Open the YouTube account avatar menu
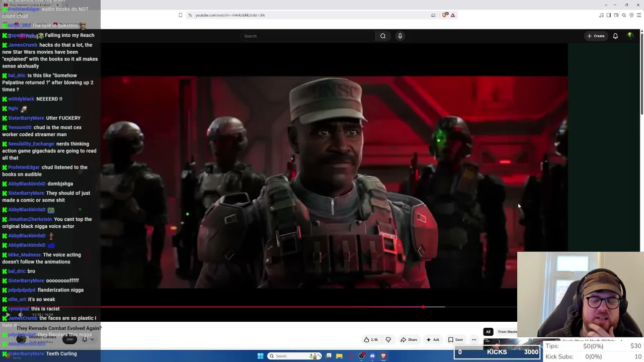 point(630,36)
